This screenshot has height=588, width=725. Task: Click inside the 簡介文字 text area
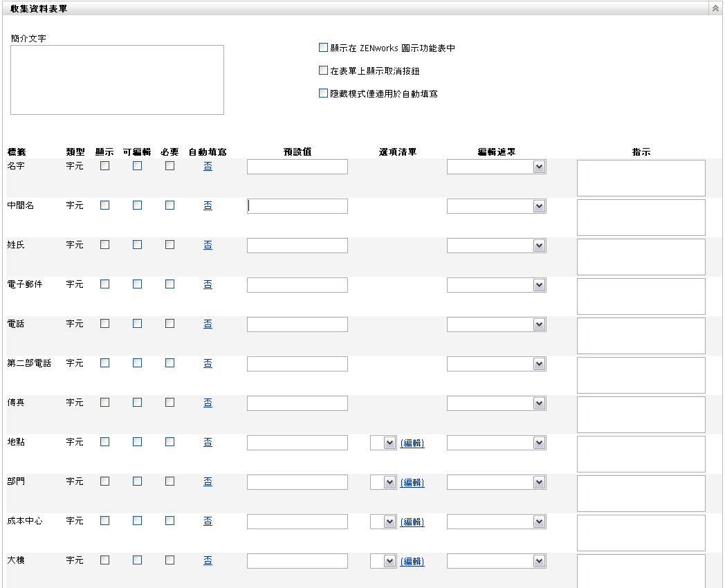pos(117,80)
